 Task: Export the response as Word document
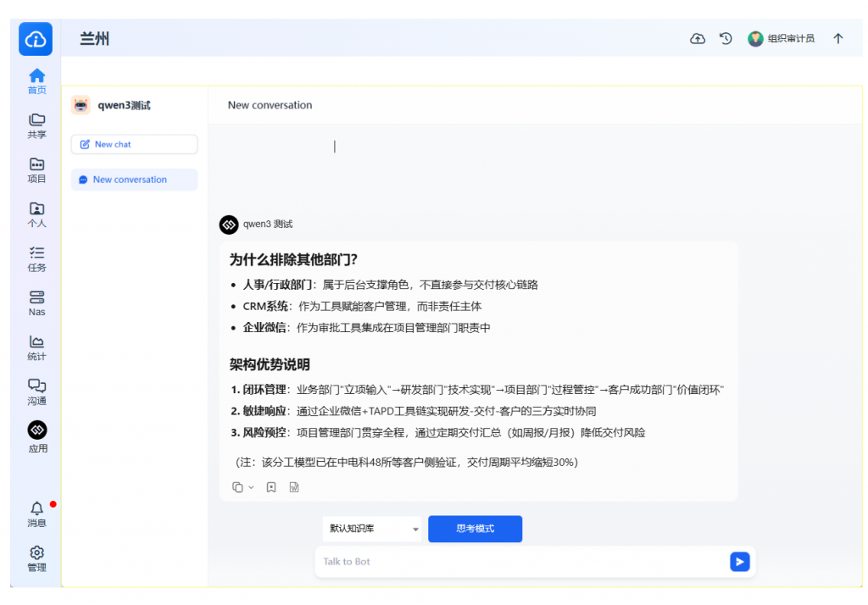point(294,487)
